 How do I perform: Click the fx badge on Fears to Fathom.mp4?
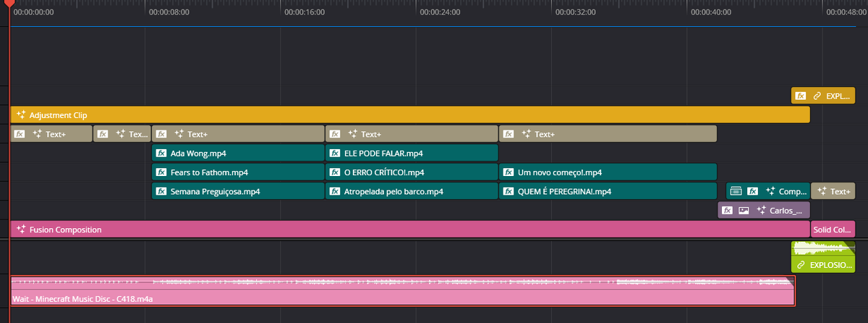click(161, 172)
